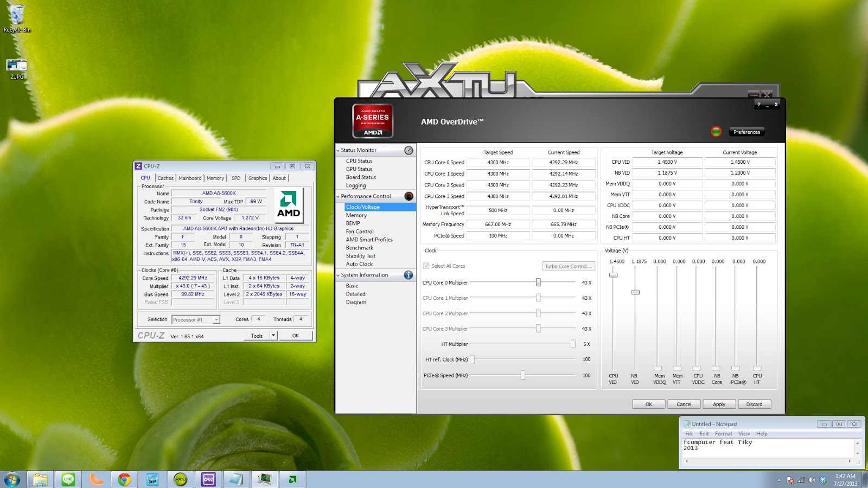Open orange slice app in taskbar
868x488 pixels.
pos(97,479)
